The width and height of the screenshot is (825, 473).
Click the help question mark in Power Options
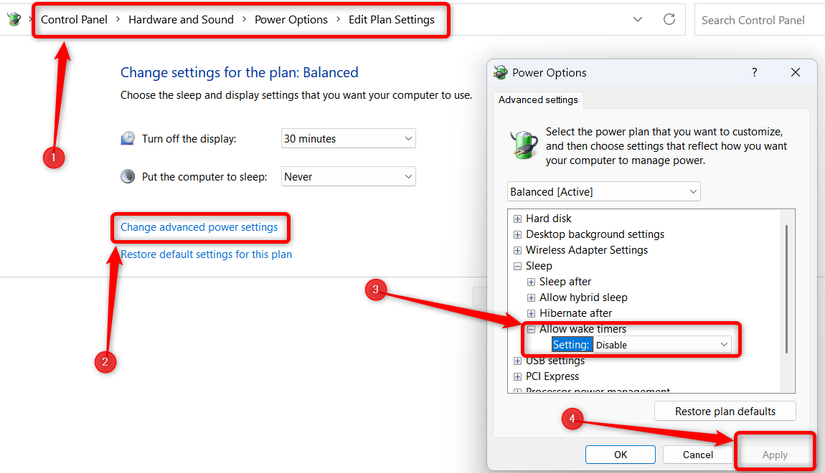754,73
